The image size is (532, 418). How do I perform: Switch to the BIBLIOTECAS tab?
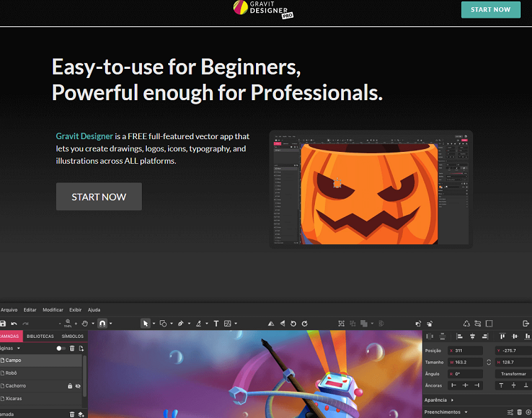[x=40, y=336]
